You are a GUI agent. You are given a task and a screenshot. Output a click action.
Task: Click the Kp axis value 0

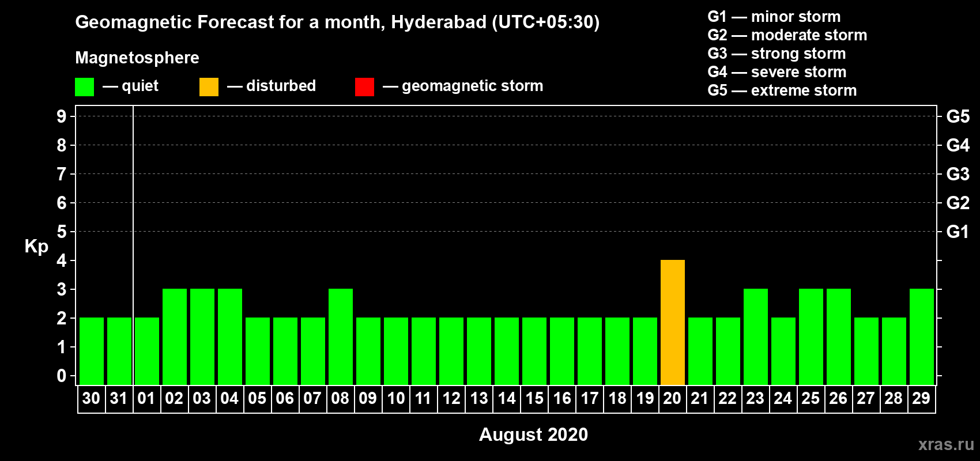(62, 376)
